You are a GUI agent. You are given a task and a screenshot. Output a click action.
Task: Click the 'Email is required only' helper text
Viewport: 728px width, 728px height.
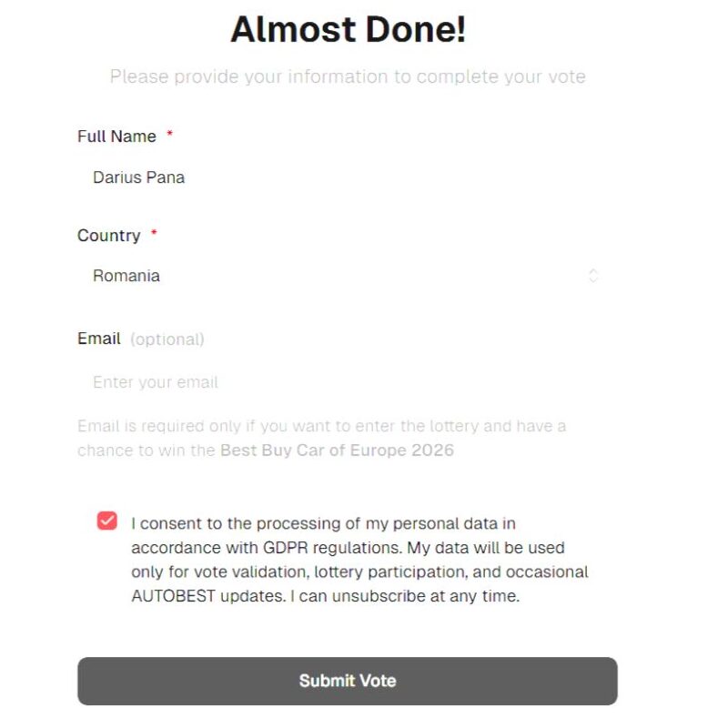[x=321, y=426]
